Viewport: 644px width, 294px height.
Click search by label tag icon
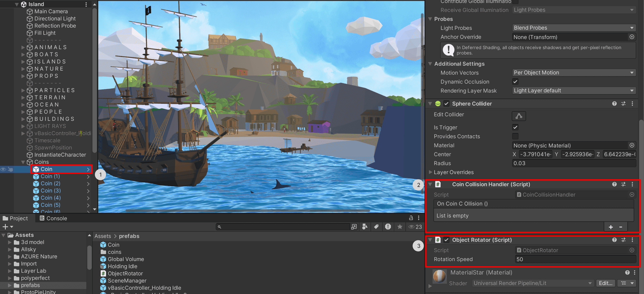click(376, 227)
